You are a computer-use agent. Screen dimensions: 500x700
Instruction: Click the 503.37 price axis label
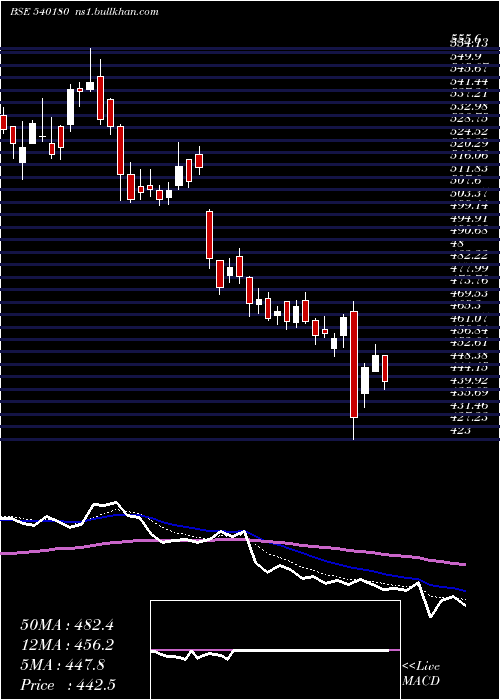click(469, 194)
